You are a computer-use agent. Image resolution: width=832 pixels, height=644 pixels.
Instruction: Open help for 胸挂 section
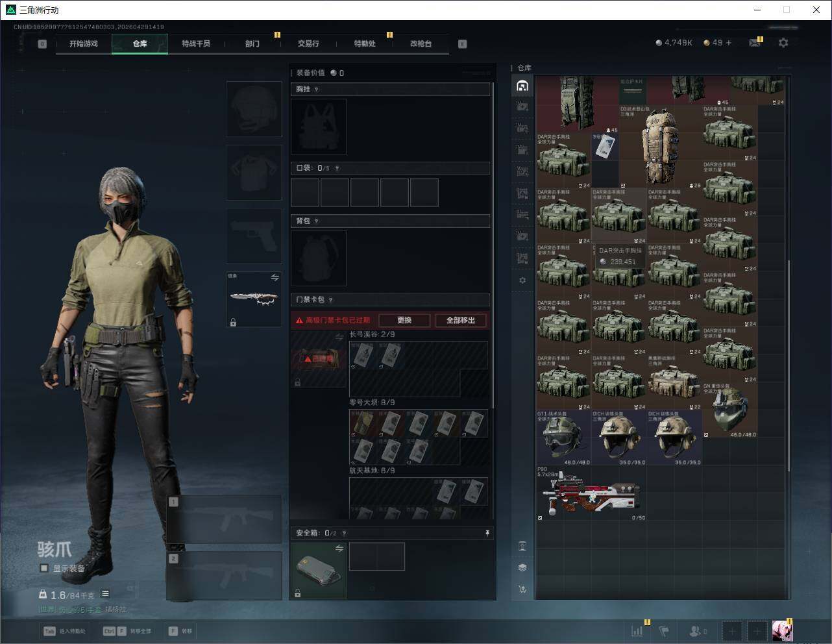tap(317, 90)
